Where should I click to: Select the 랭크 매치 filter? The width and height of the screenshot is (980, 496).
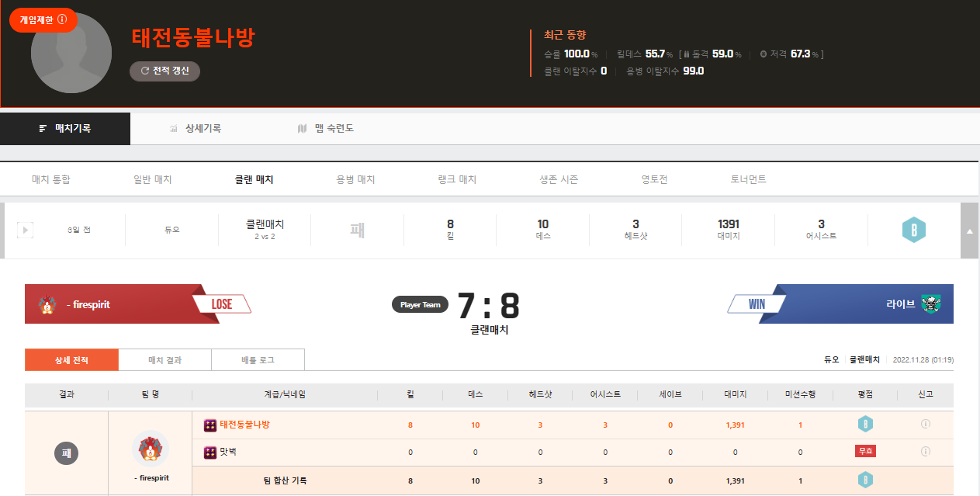pyautogui.click(x=457, y=179)
